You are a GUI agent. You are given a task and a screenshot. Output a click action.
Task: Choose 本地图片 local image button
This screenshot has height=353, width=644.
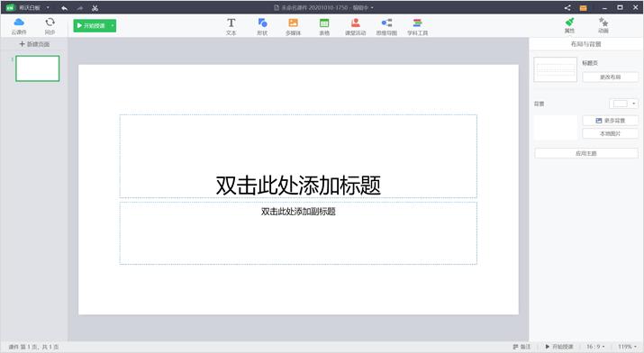(610, 133)
